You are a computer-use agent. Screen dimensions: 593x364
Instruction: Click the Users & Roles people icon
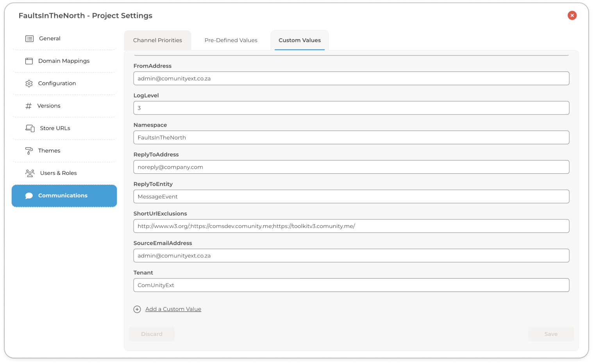(x=30, y=173)
